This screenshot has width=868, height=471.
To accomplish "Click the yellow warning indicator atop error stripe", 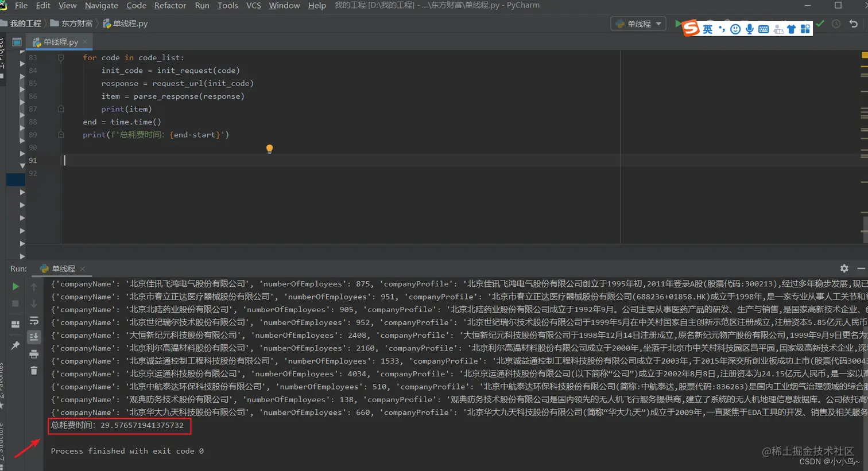I will coord(865,55).
